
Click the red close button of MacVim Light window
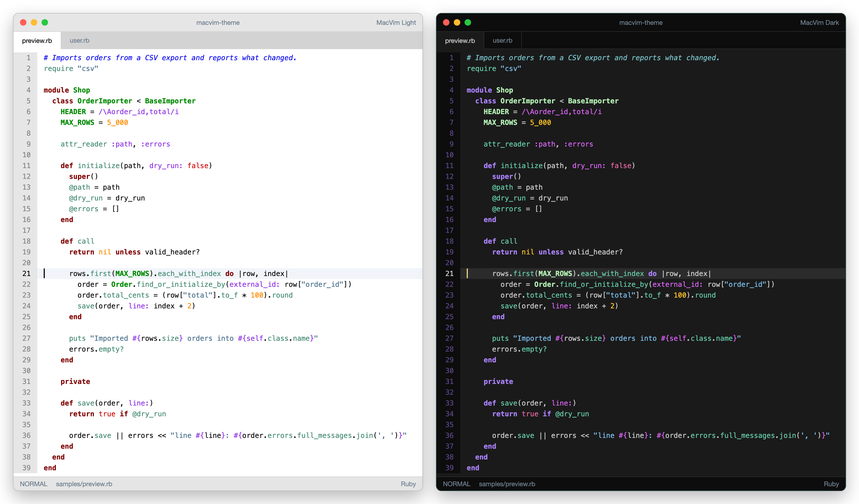pyautogui.click(x=23, y=22)
